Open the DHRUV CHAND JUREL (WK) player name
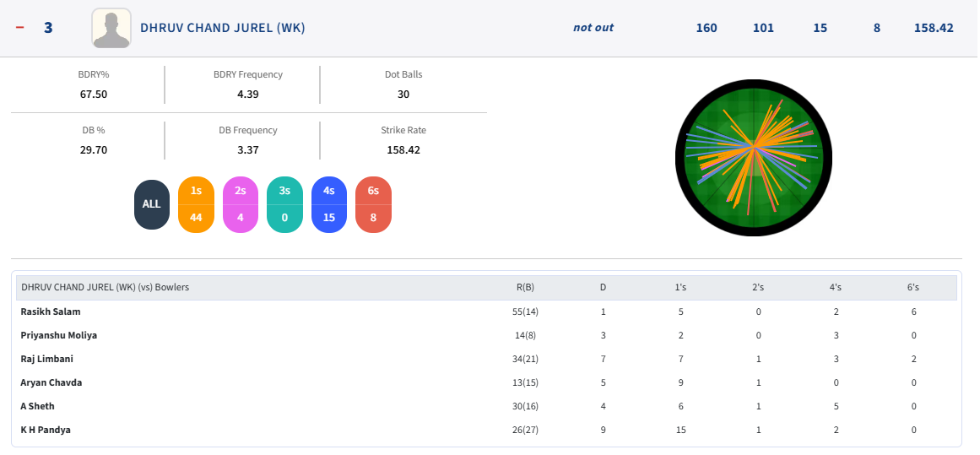The width and height of the screenshot is (980, 455). (x=222, y=28)
